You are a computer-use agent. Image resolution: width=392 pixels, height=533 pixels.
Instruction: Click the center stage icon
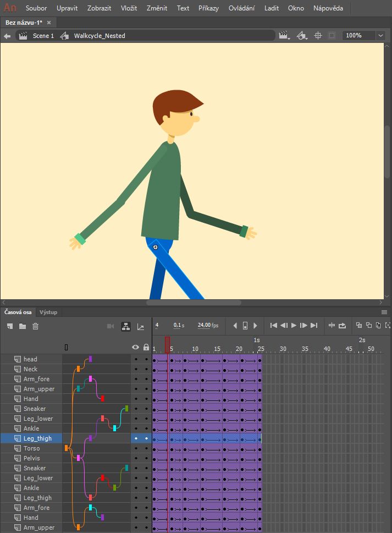318,36
